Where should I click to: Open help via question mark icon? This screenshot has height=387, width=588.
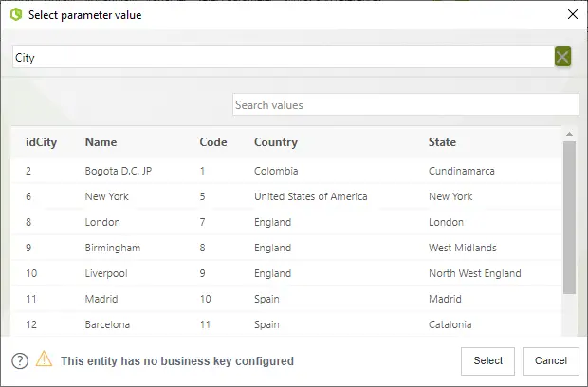tap(20, 361)
